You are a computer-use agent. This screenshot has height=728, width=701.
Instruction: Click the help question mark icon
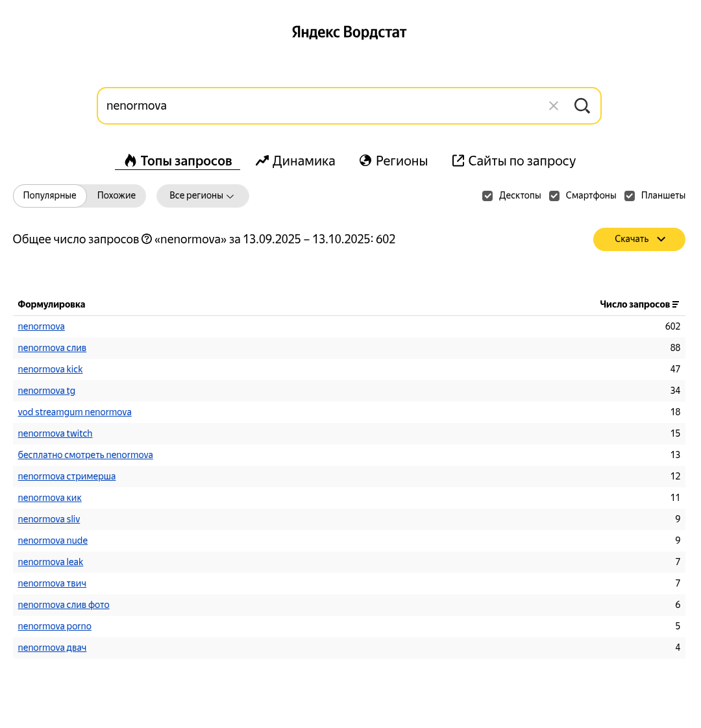point(147,239)
